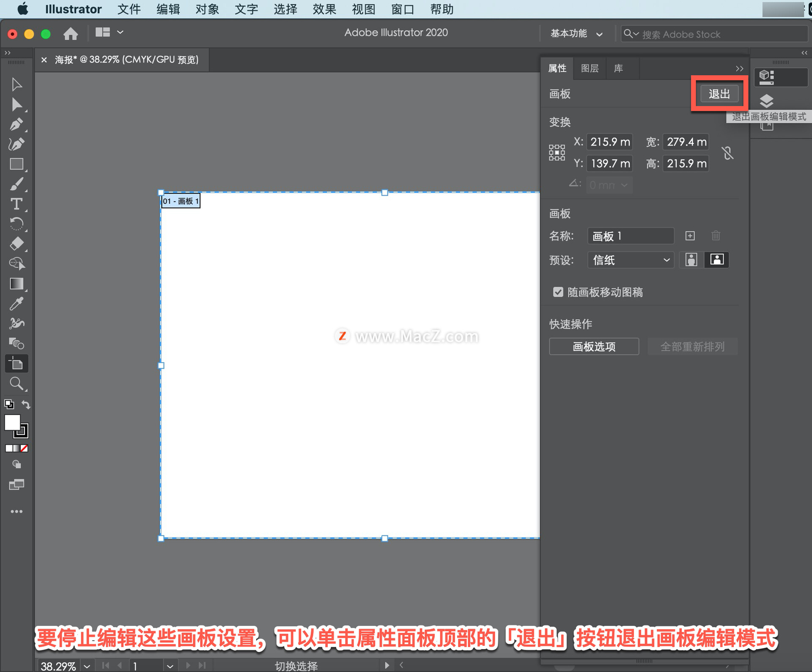The height and width of the screenshot is (672, 812).
Task: Select the Eraser tool
Action: pos(16,244)
